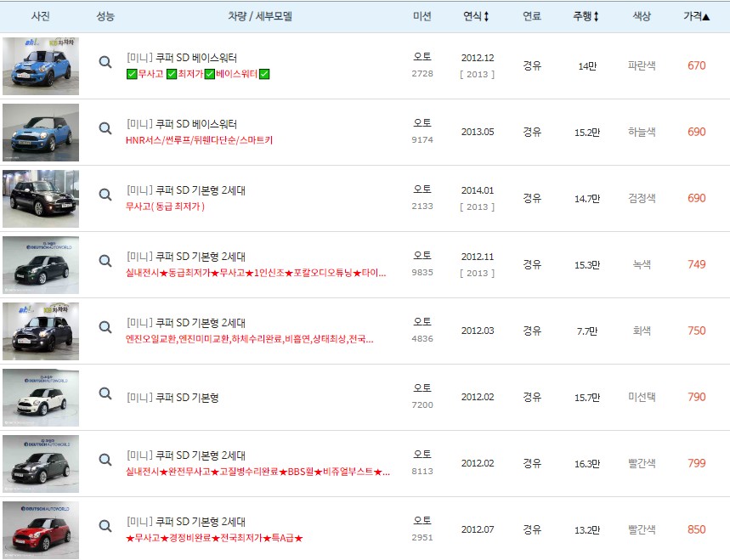The height and width of the screenshot is (560, 730).
Task: Click price 790
Action: point(697,397)
